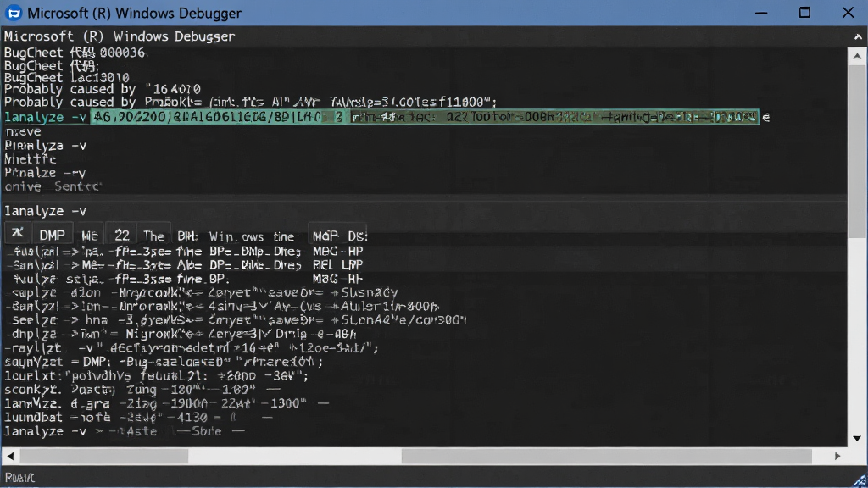This screenshot has width=868, height=488.
Task: Switch to the Me tab
Action: 90,236
